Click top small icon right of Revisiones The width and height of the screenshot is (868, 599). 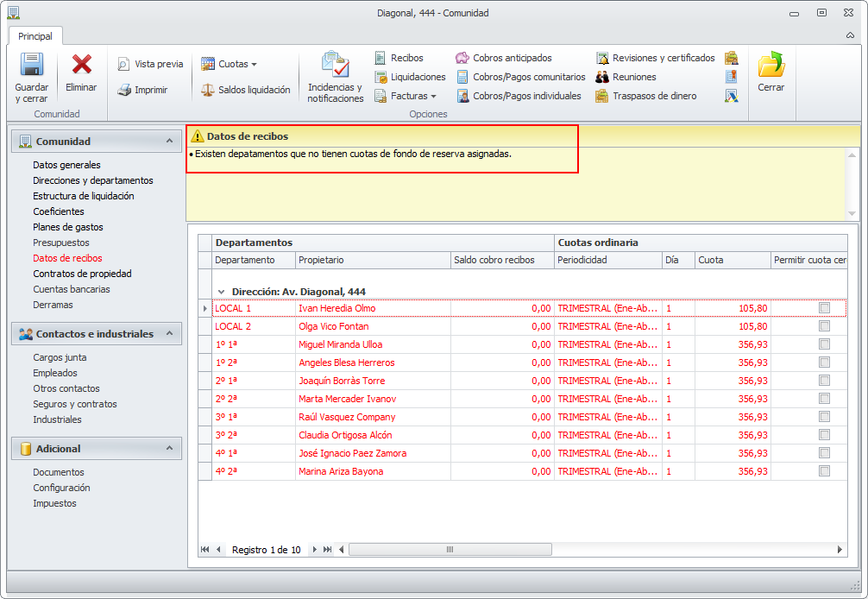tap(732, 58)
